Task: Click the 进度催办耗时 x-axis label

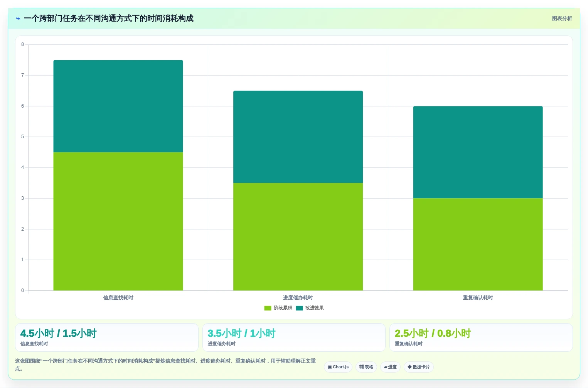Action: tap(298, 298)
